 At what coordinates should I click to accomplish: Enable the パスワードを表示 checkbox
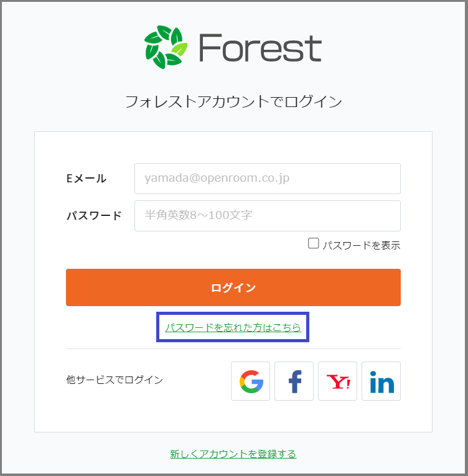point(314,243)
